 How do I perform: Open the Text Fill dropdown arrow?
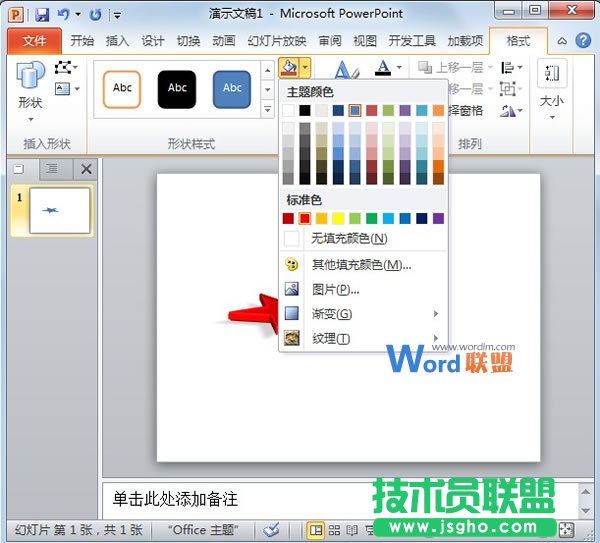(x=399, y=68)
